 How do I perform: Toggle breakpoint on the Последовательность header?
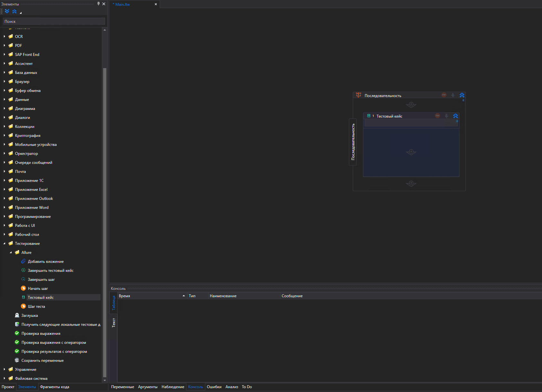tap(444, 95)
